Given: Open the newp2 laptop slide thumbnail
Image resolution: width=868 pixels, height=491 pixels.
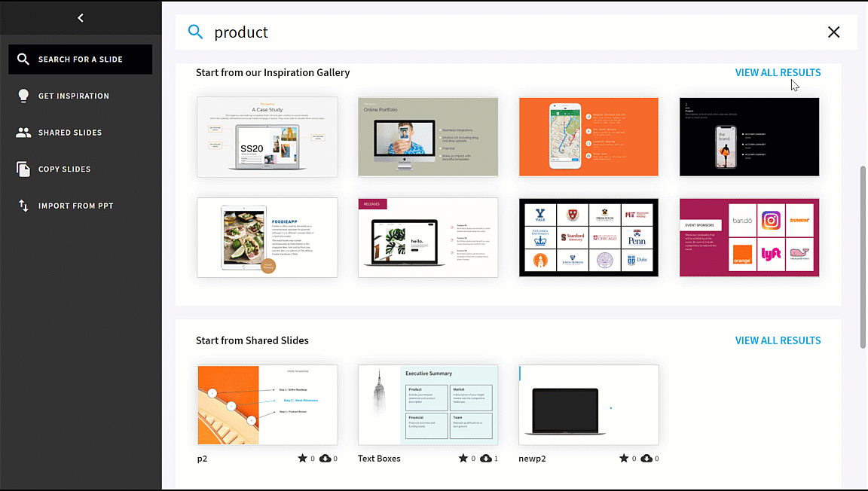Looking at the screenshot, I should tap(589, 404).
